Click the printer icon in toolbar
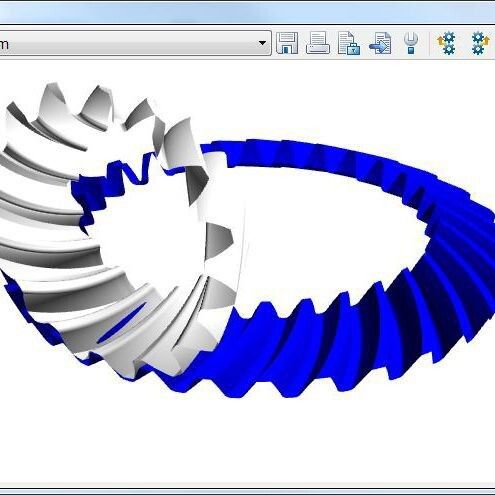The image size is (495, 495). click(x=318, y=43)
